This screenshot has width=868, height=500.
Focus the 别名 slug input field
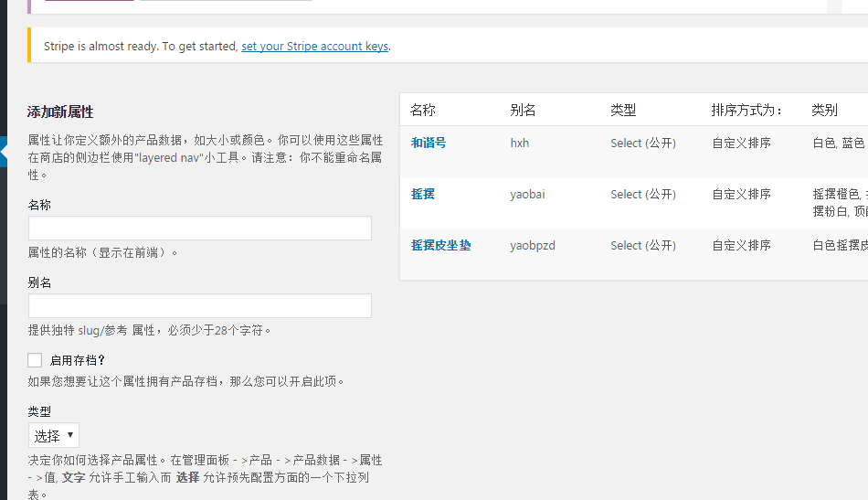199,306
